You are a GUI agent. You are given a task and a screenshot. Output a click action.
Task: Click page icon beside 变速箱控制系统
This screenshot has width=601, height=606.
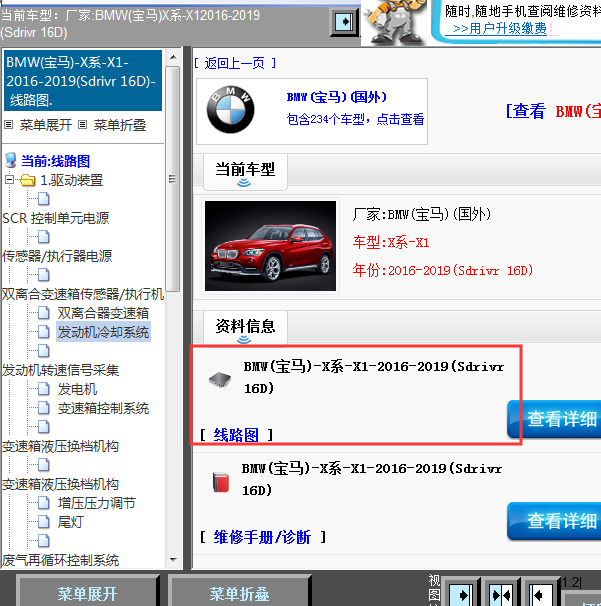[x=44, y=408]
